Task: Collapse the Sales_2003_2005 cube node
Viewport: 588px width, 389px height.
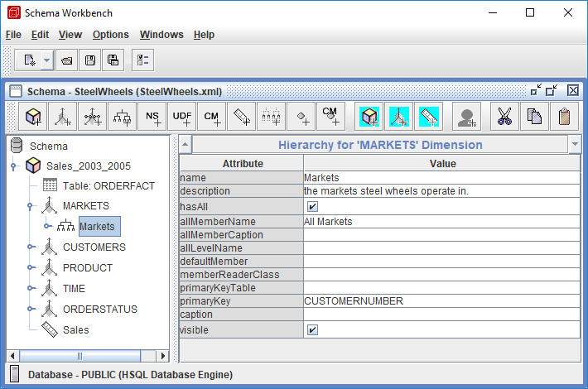Action: (x=14, y=166)
